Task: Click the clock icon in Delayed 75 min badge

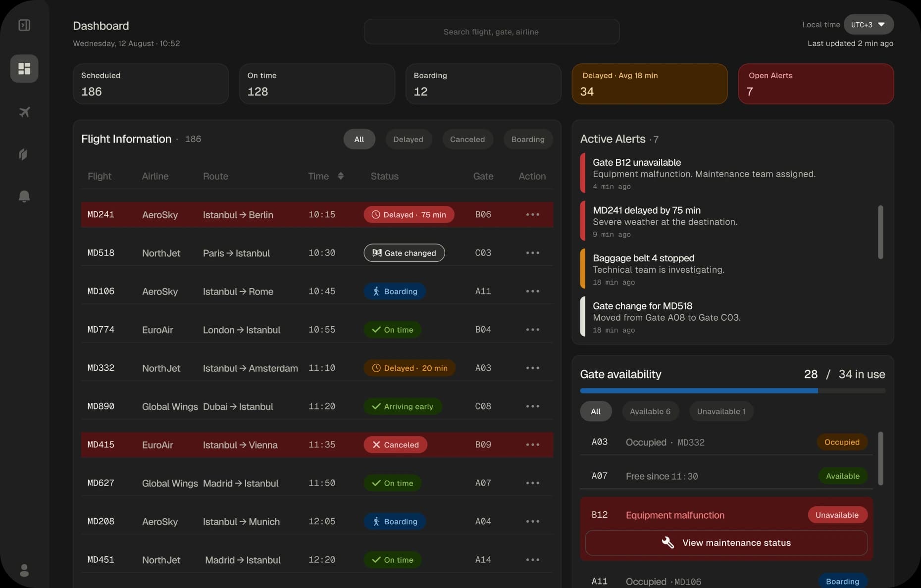Action: coord(376,214)
